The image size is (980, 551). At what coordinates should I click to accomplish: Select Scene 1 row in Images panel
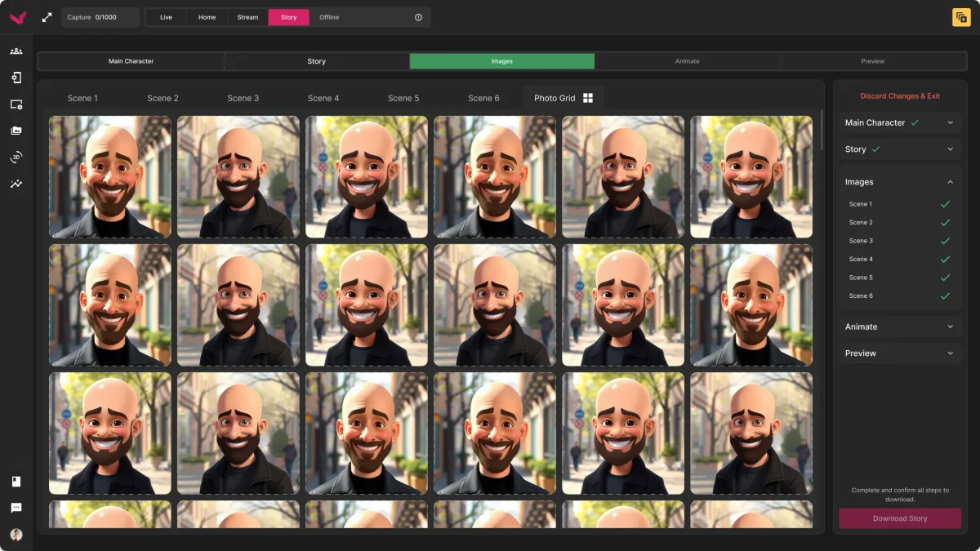coord(899,204)
